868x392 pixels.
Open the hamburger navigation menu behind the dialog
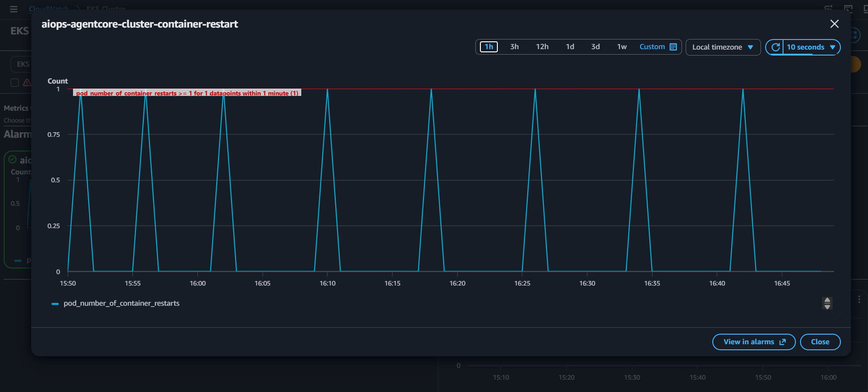pos(14,9)
